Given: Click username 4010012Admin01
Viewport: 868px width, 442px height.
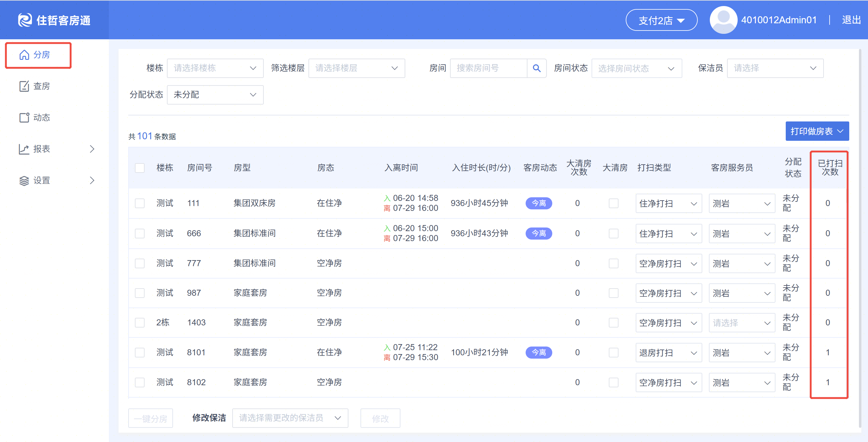Looking at the screenshot, I should click(779, 20).
